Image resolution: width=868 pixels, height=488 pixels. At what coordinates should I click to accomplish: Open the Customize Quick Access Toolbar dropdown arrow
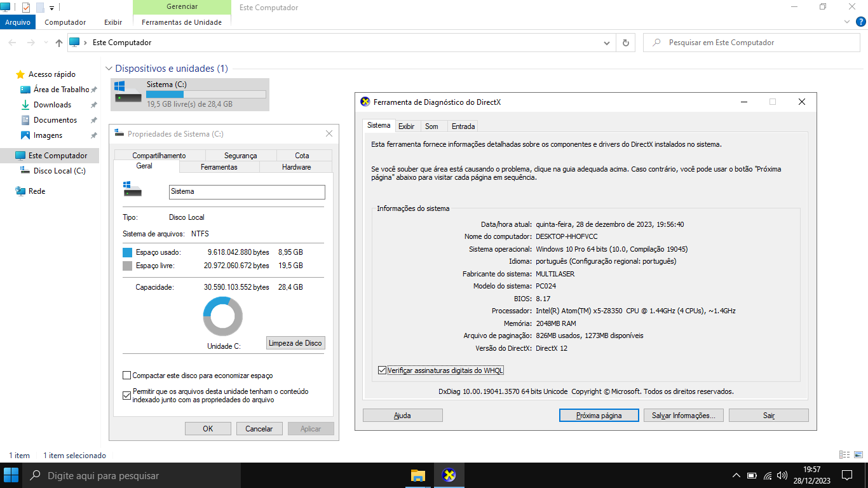point(52,8)
